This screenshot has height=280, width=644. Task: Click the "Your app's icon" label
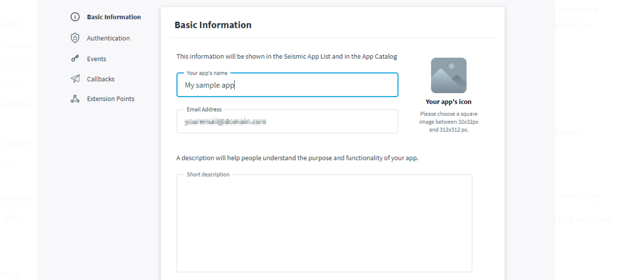tap(448, 102)
